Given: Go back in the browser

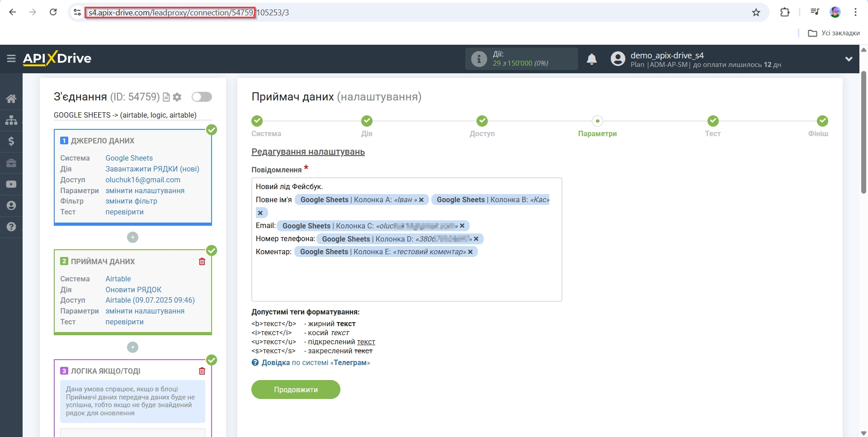Looking at the screenshot, I should click(x=13, y=12).
